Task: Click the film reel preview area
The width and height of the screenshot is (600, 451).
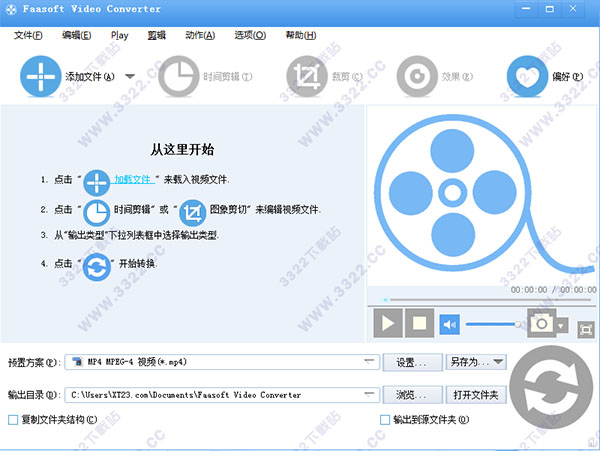Action: (x=482, y=195)
